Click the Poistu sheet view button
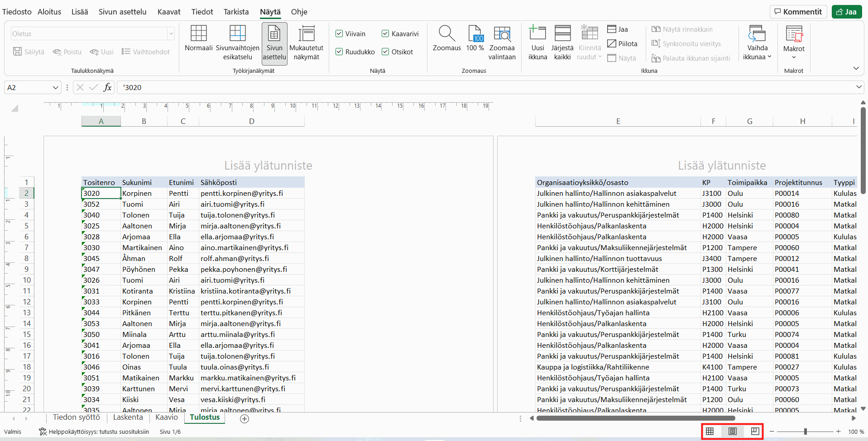 click(x=67, y=52)
